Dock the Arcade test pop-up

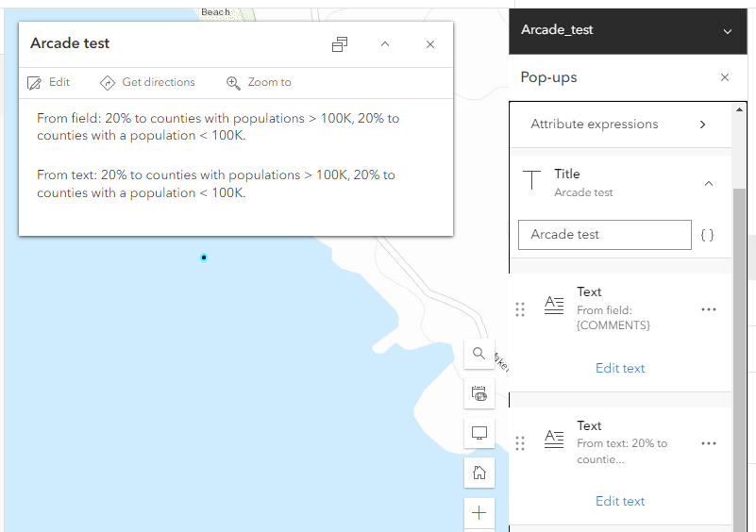point(340,44)
